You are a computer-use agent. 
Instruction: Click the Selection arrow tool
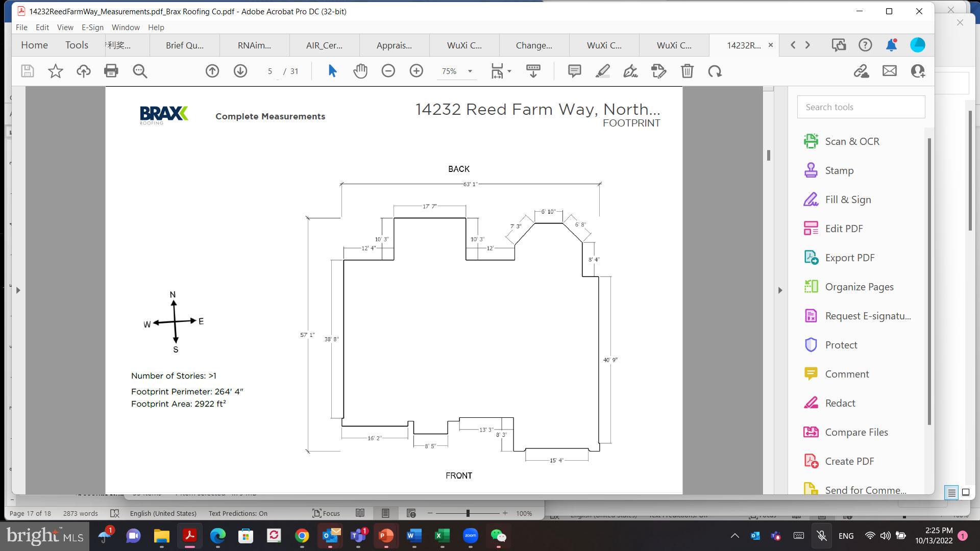[x=332, y=71]
